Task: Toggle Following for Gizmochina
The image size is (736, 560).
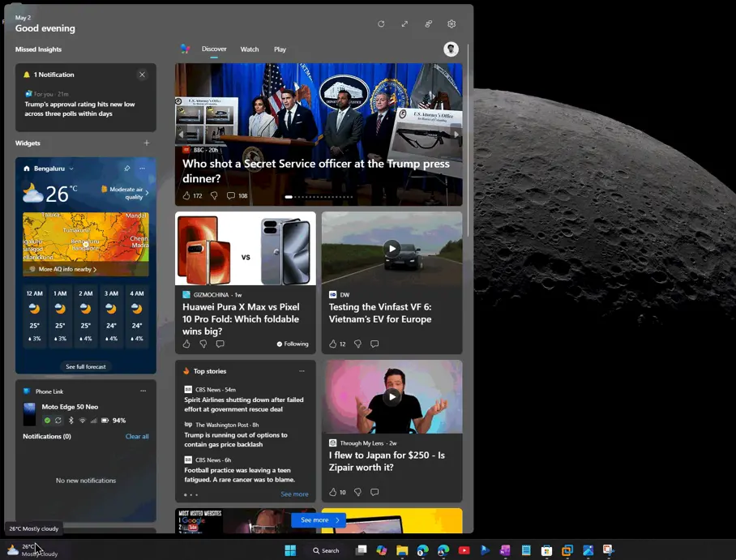Action: pyautogui.click(x=293, y=344)
